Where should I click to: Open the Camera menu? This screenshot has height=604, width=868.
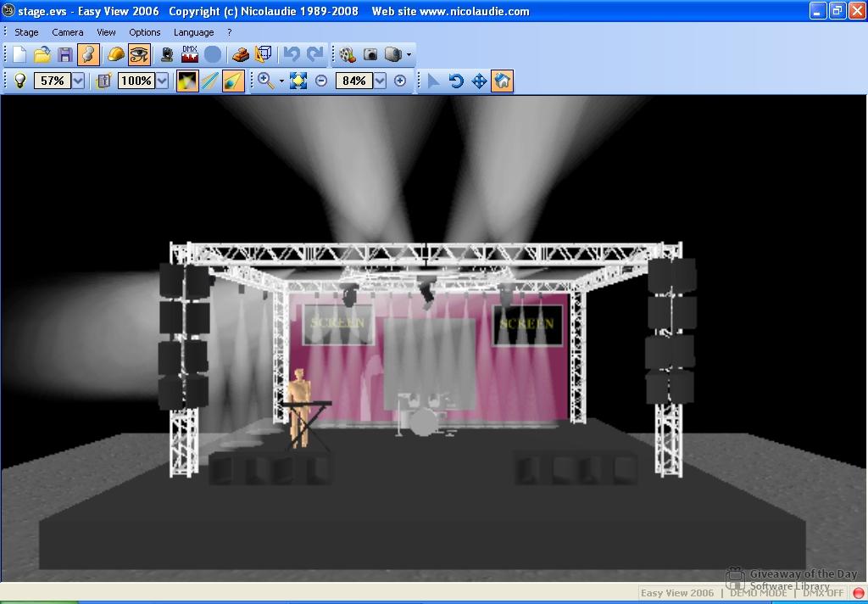click(68, 32)
